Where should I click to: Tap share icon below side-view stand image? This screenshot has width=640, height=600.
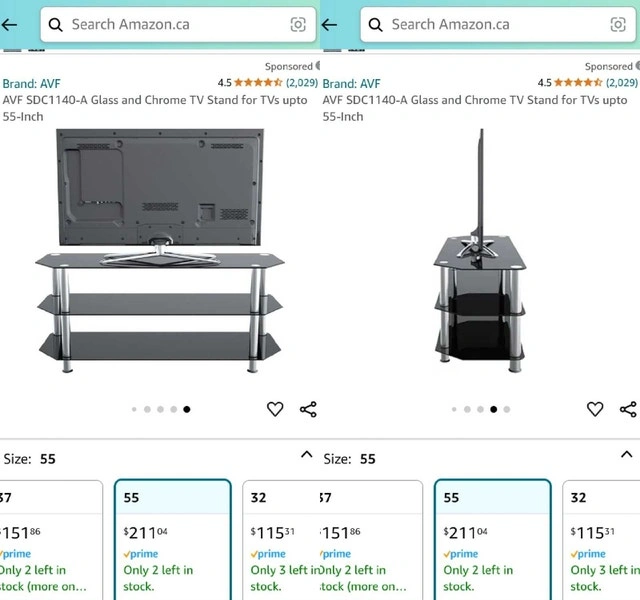[628, 409]
